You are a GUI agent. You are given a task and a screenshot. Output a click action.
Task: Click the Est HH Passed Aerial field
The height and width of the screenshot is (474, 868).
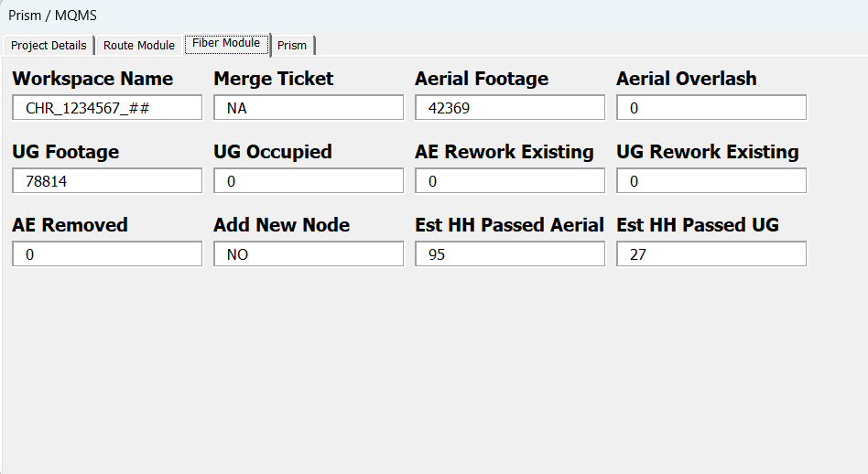(x=510, y=254)
